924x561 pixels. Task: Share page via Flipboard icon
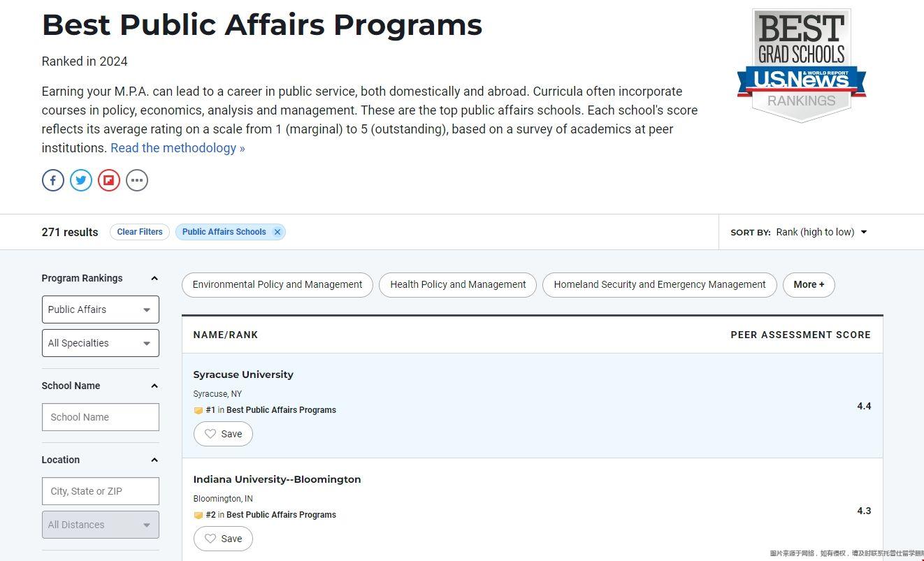point(109,180)
